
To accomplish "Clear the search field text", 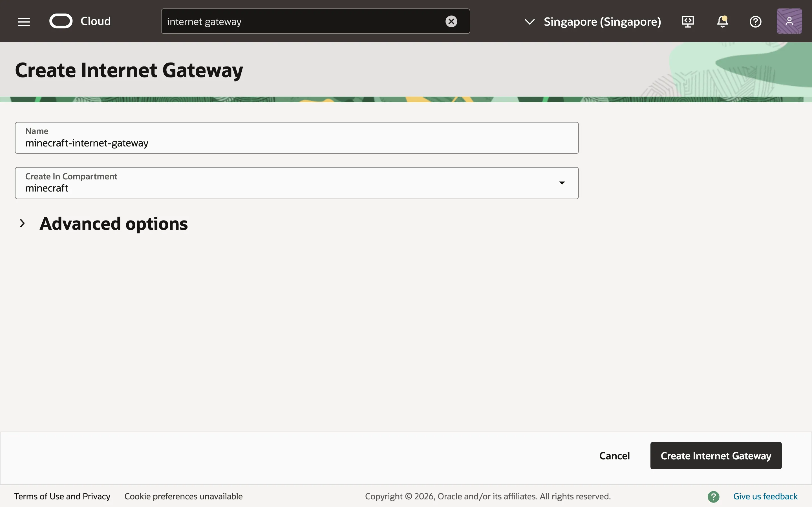I will 451,21.
